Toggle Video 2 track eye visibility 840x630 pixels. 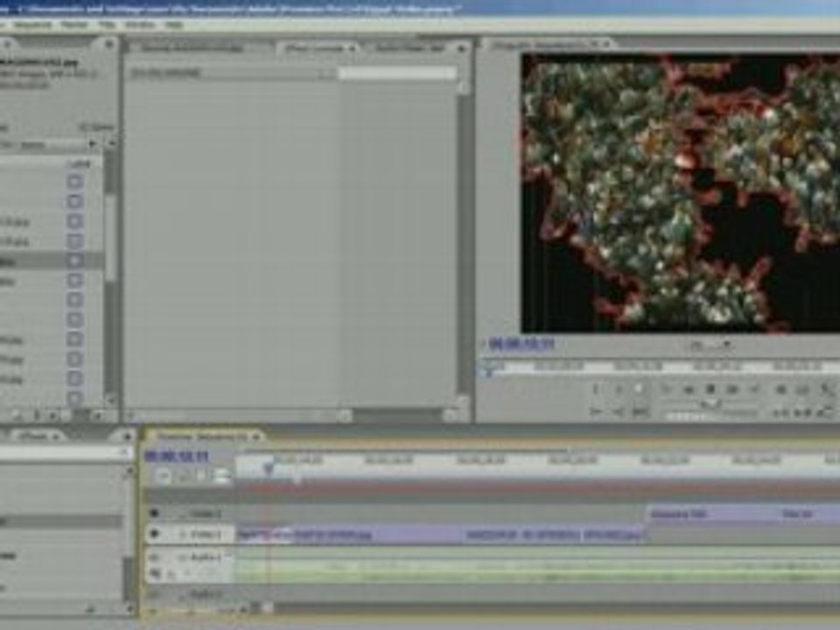click(155, 514)
